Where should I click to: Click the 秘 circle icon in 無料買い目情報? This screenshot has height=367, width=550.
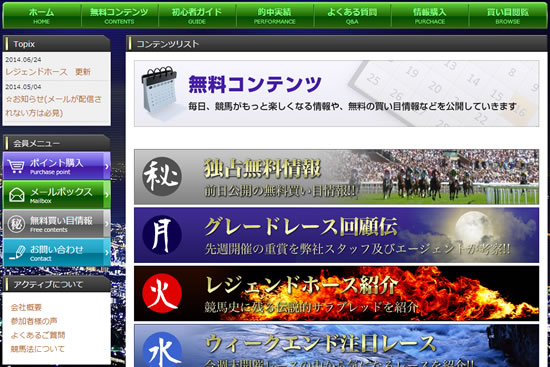[x=16, y=224]
